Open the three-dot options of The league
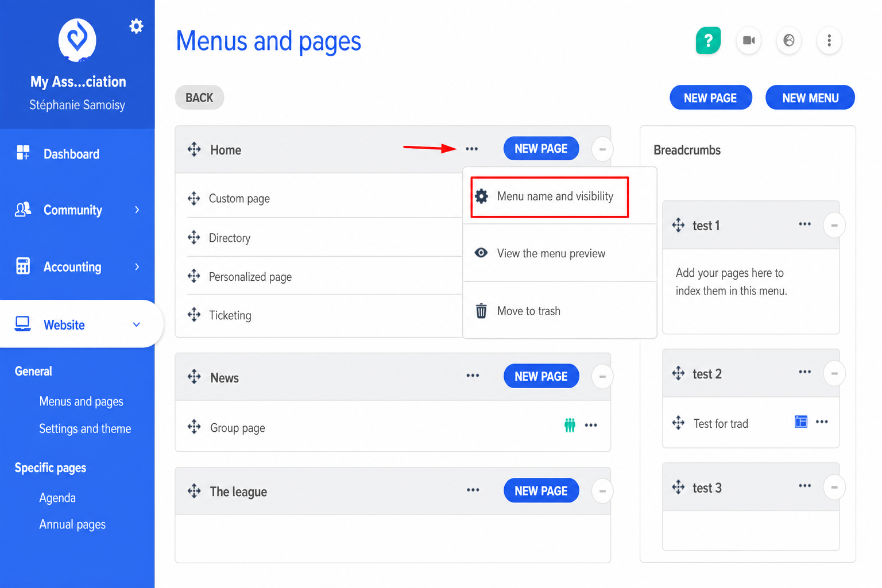 pos(473,490)
